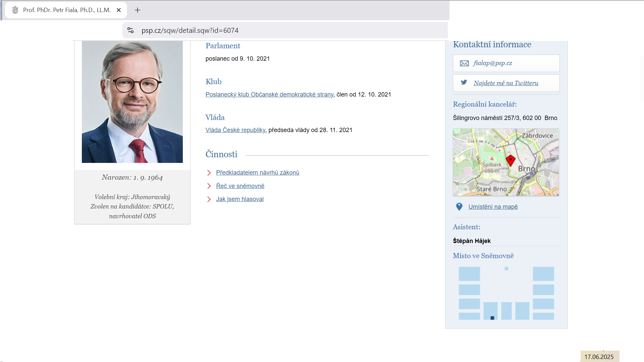Open Předkladatelem návrhů zákonů link
The width and height of the screenshot is (644, 362).
click(258, 173)
